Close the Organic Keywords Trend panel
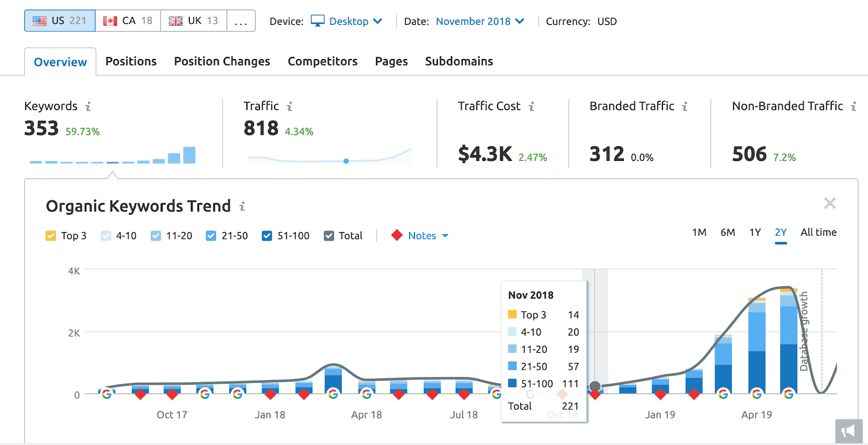The width and height of the screenshot is (868, 445). pyautogui.click(x=830, y=203)
